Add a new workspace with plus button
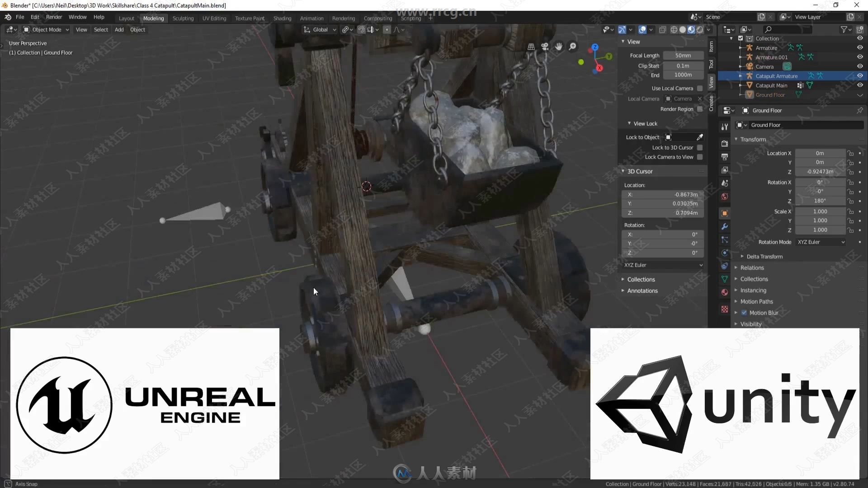 click(x=430, y=18)
